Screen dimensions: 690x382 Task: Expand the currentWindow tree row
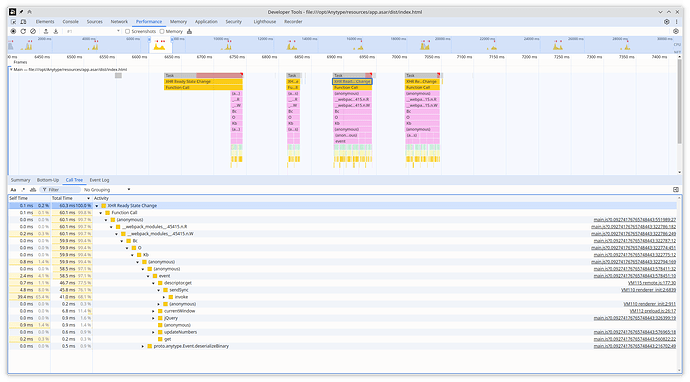coord(154,311)
